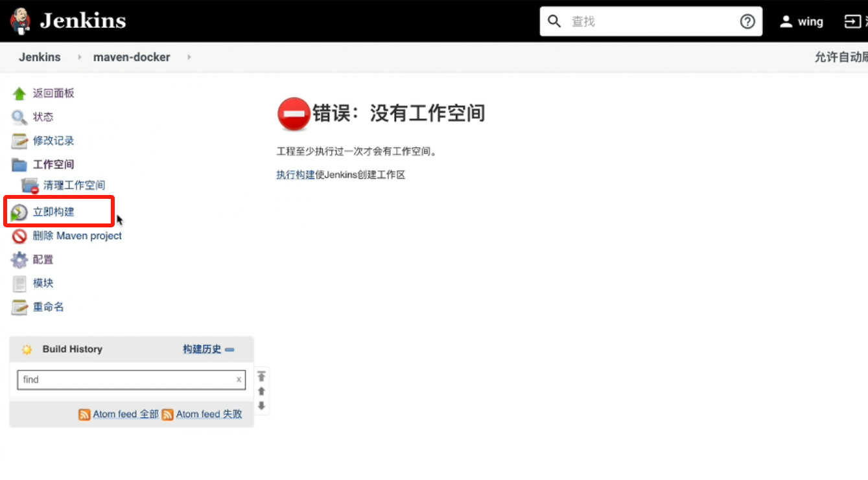This screenshot has width=868, height=480.
Task: Click the delete Maven project icon
Action: [19, 236]
